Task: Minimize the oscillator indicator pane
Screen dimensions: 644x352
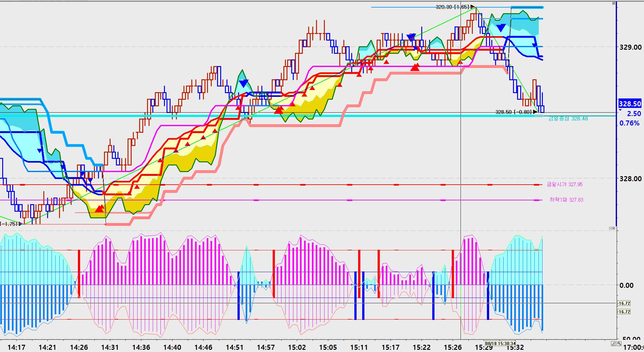Action: 611,228
